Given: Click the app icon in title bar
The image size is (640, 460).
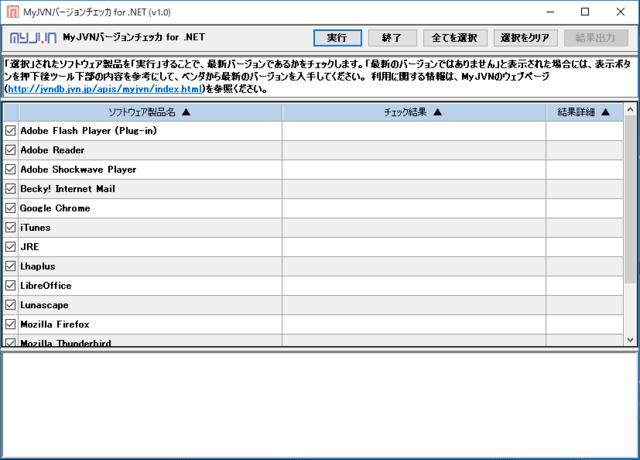Looking at the screenshot, I should pos(13,12).
